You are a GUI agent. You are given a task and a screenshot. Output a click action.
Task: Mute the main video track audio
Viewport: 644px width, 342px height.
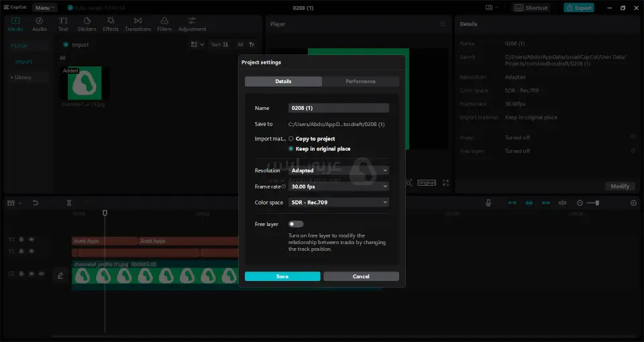click(x=41, y=274)
